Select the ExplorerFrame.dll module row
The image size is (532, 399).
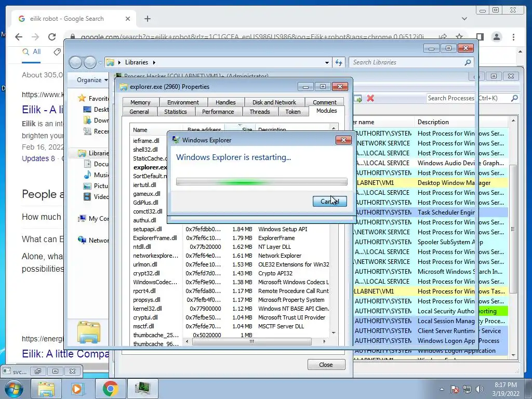(230, 238)
